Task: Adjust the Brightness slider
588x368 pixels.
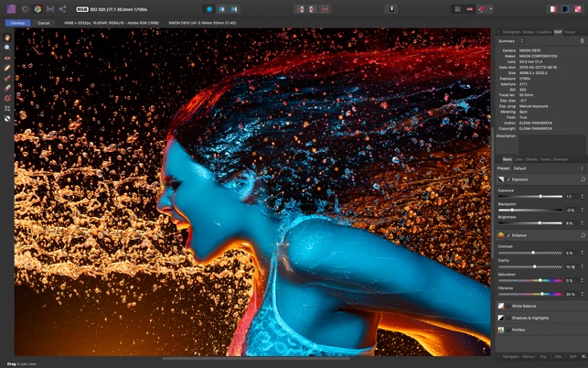Action: coord(529,223)
